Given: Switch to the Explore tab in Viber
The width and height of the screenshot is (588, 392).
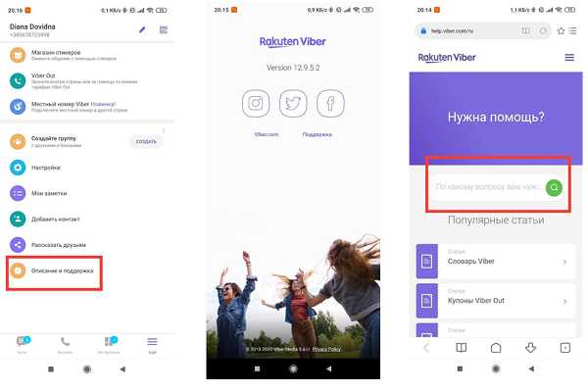Looking at the screenshot, I should coord(110,344).
